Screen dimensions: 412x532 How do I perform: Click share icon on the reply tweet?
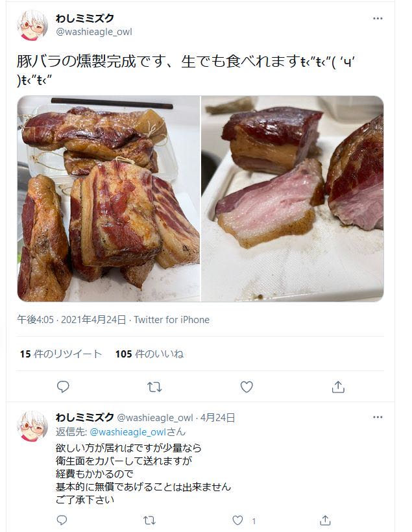click(x=325, y=520)
